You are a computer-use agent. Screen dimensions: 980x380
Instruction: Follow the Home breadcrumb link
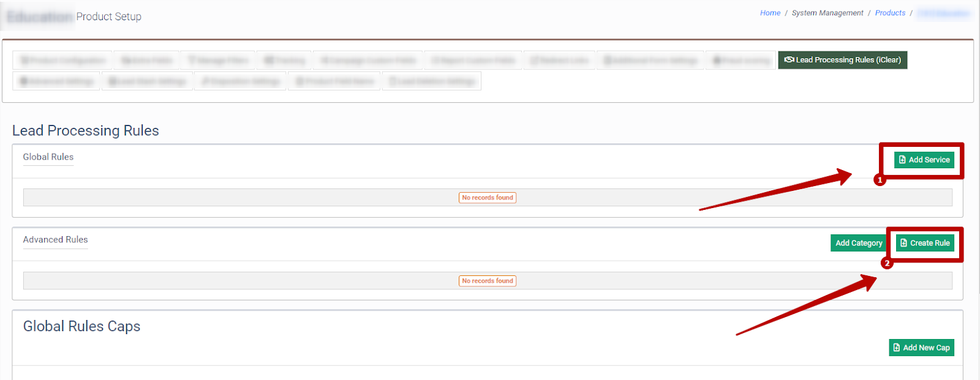point(770,13)
